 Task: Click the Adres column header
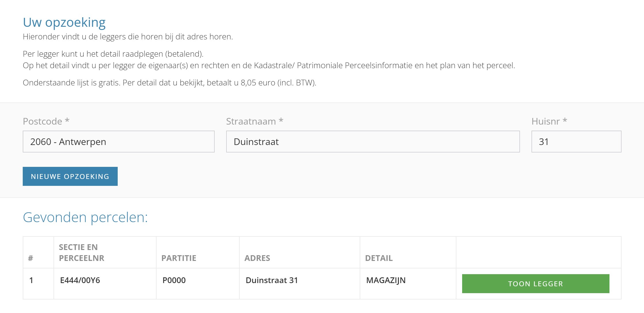coord(257,258)
